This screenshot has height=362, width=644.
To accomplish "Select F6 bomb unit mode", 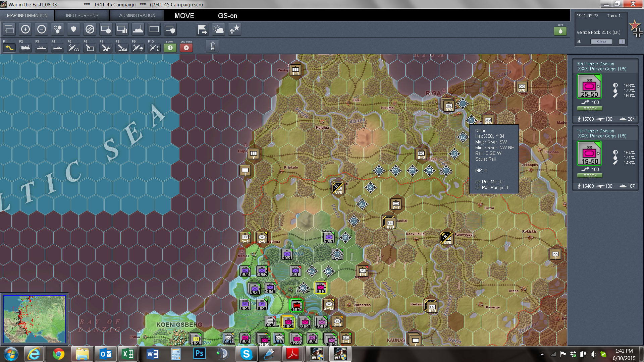I will [x=90, y=48].
